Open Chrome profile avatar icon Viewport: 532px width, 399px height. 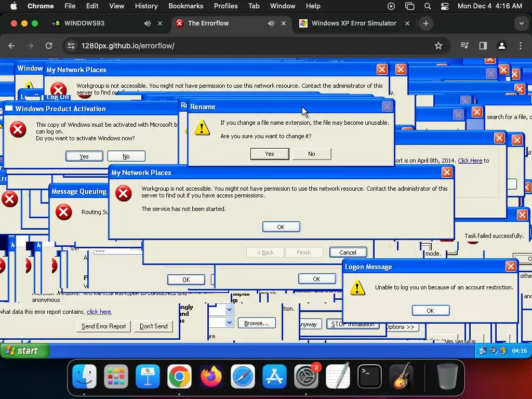pos(502,46)
